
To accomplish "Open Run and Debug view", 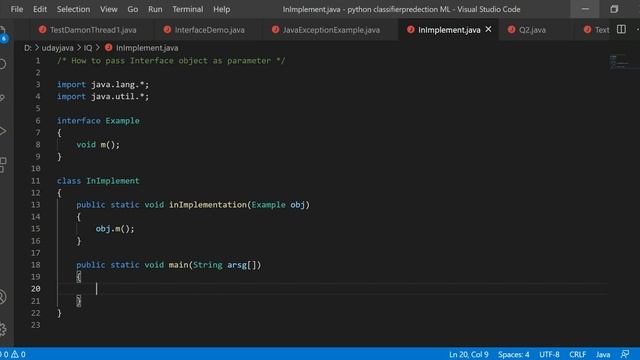I will pos(3,131).
